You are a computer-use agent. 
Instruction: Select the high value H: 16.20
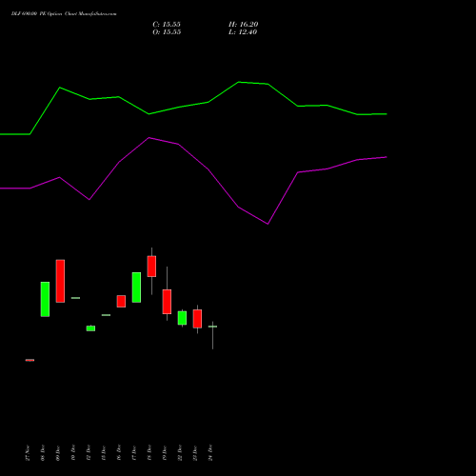244,25
